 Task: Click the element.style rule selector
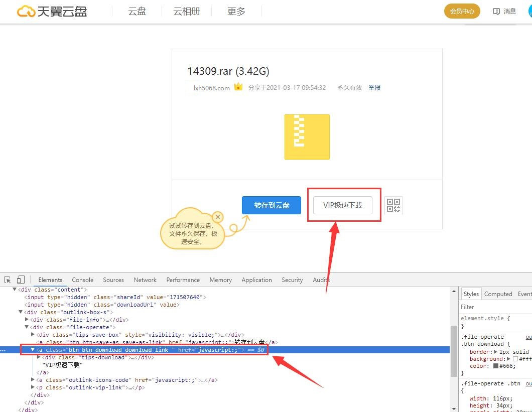(x=482, y=318)
